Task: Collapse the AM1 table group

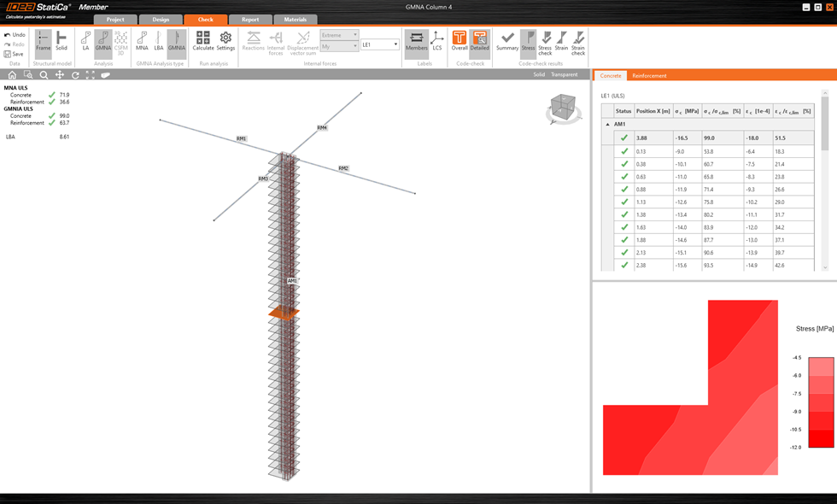Action: tap(608, 124)
